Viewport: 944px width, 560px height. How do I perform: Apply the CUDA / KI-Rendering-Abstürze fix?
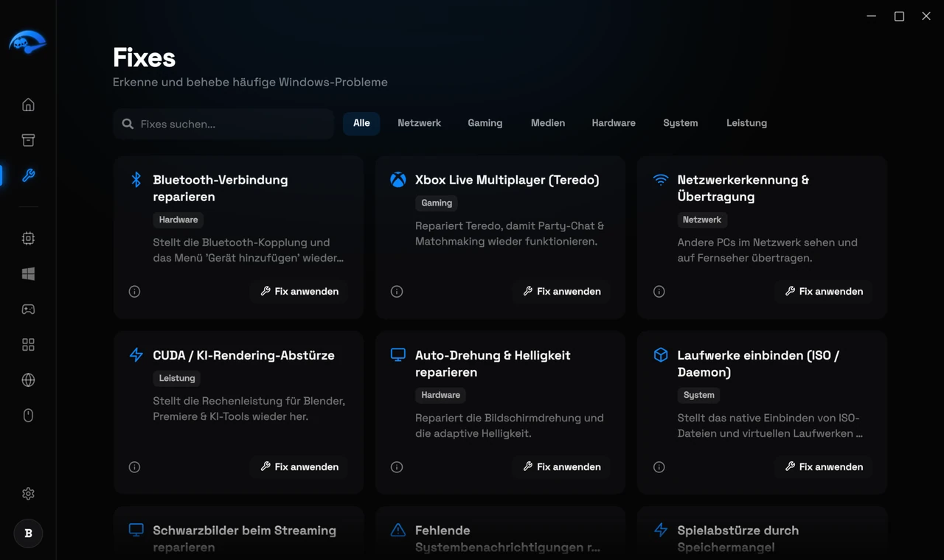(299, 467)
